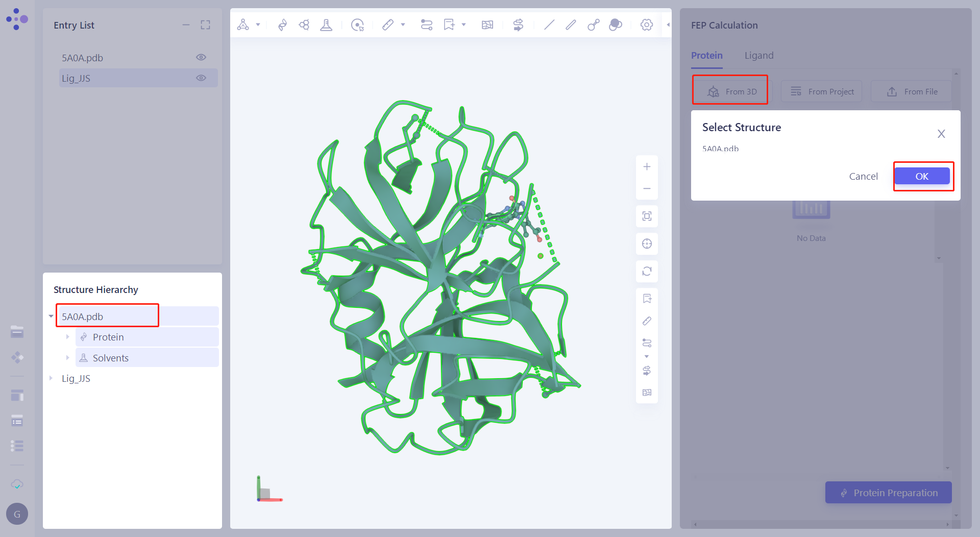The height and width of the screenshot is (537, 980).
Task: Click the sequence alignment swap arrows icon
Action: coord(518,25)
